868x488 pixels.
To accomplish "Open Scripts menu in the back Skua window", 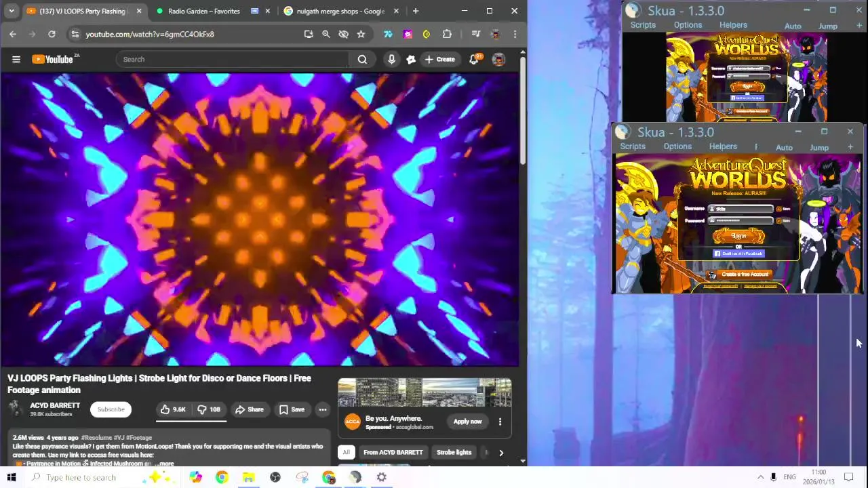I will (x=643, y=25).
